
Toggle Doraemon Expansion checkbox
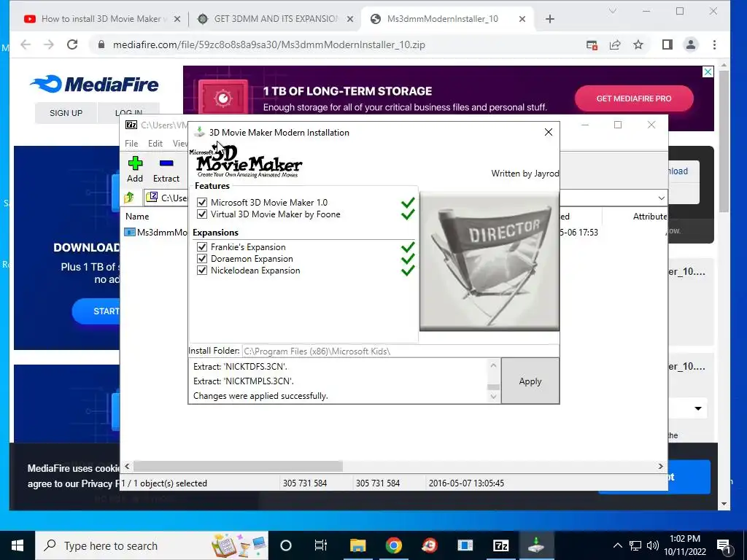[202, 259]
